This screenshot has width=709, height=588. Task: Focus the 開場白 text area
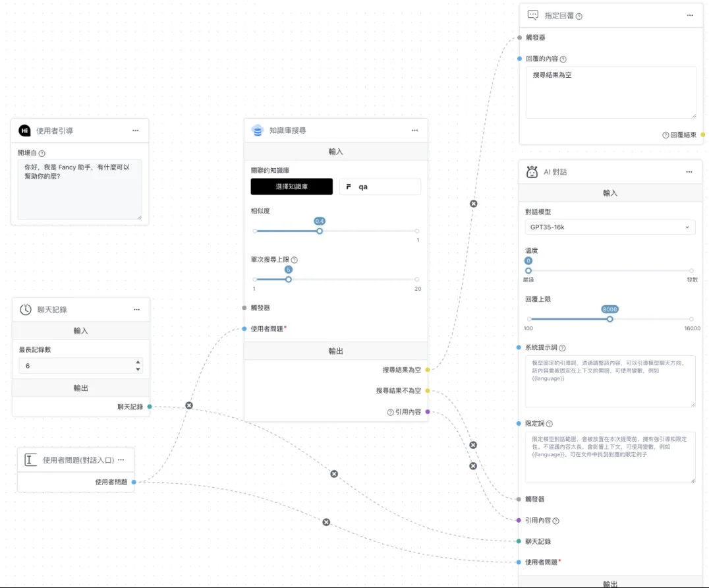click(x=80, y=189)
